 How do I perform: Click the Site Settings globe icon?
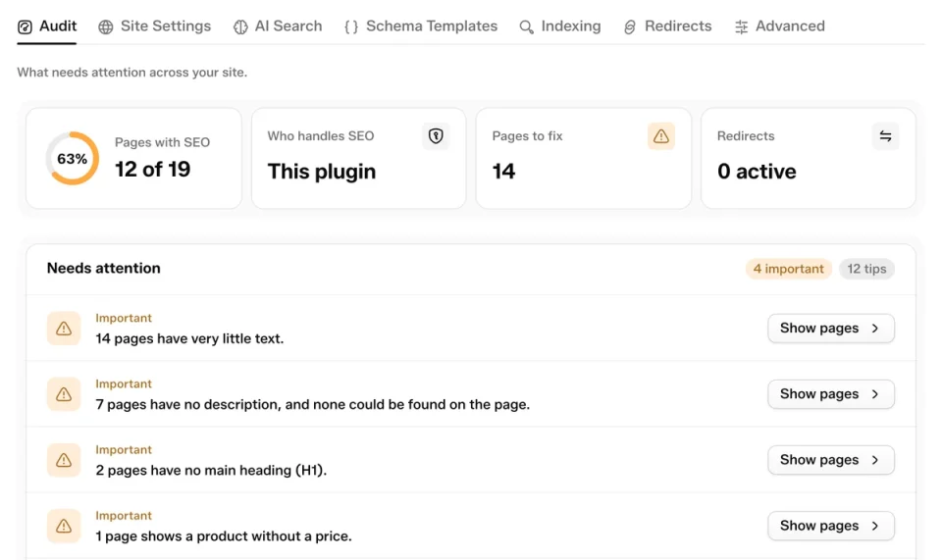click(106, 27)
